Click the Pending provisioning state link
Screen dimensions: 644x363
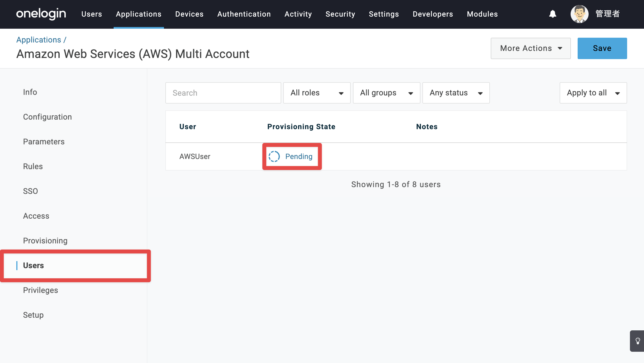(x=299, y=156)
